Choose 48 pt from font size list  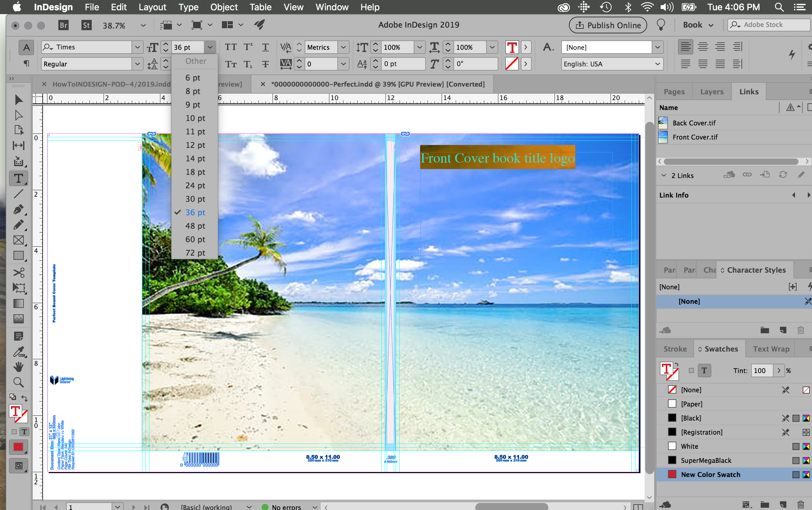coord(195,226)
